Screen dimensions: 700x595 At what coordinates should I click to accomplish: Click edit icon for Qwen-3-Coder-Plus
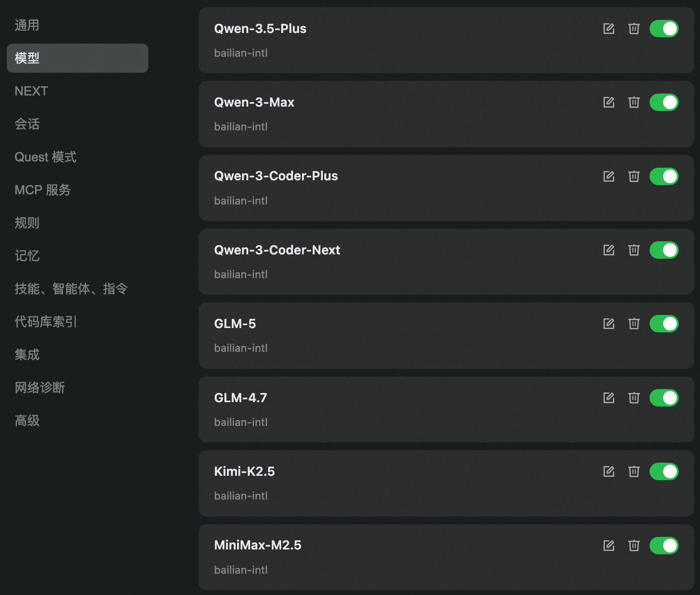[x=609, y=176]
